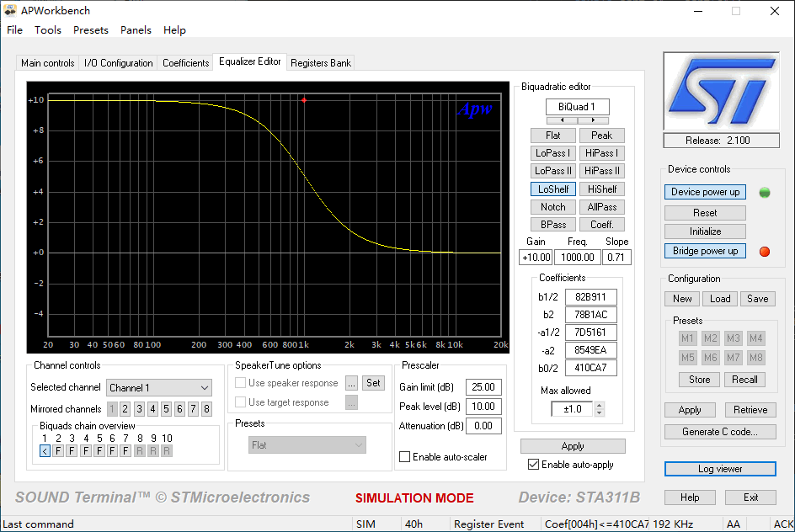This screenshot has width=795, height=532.
Task: Select LoPass II filter
Action: point(553,171)
